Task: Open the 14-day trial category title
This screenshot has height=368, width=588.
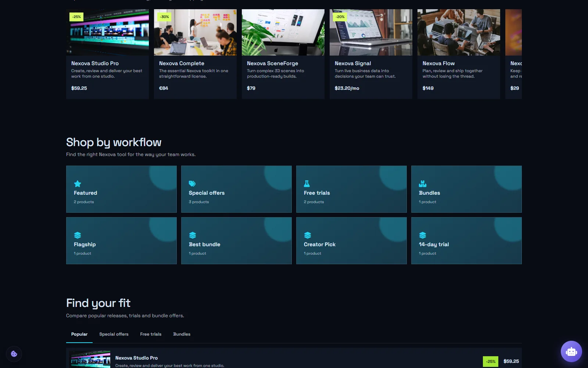Action: [x=434, y=244]
